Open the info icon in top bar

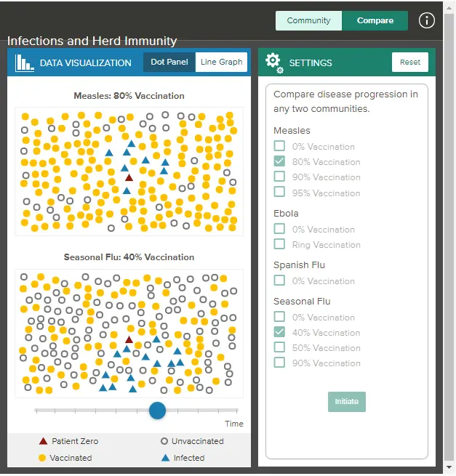point(427,20)
